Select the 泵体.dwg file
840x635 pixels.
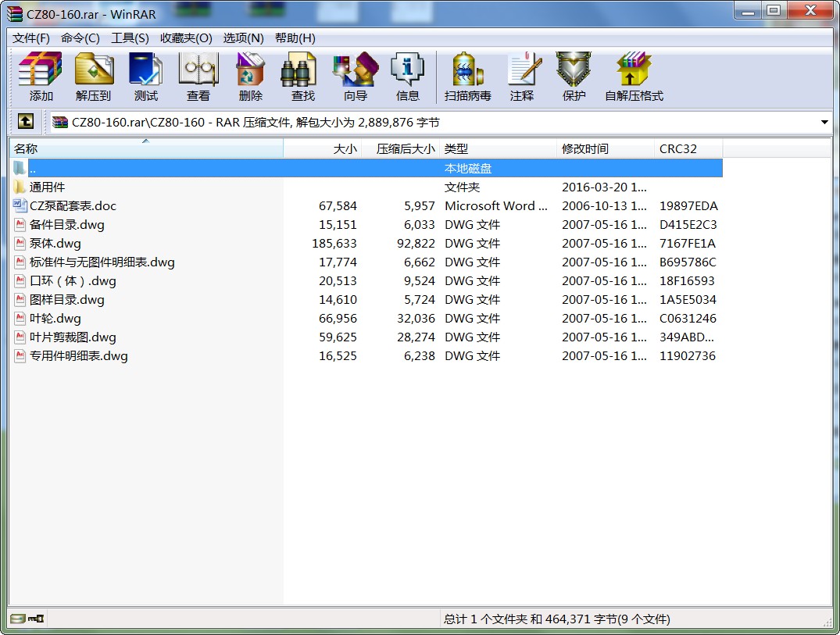pos(55,244)
